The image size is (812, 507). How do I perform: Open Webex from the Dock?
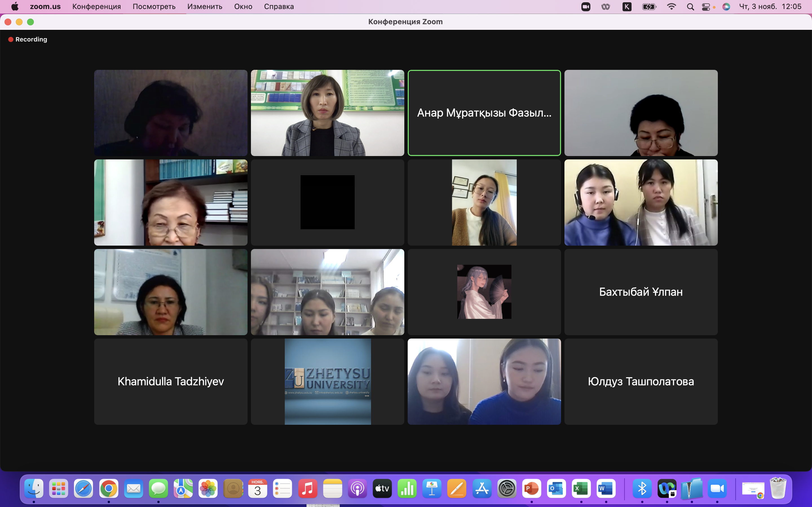pos(667,489)
